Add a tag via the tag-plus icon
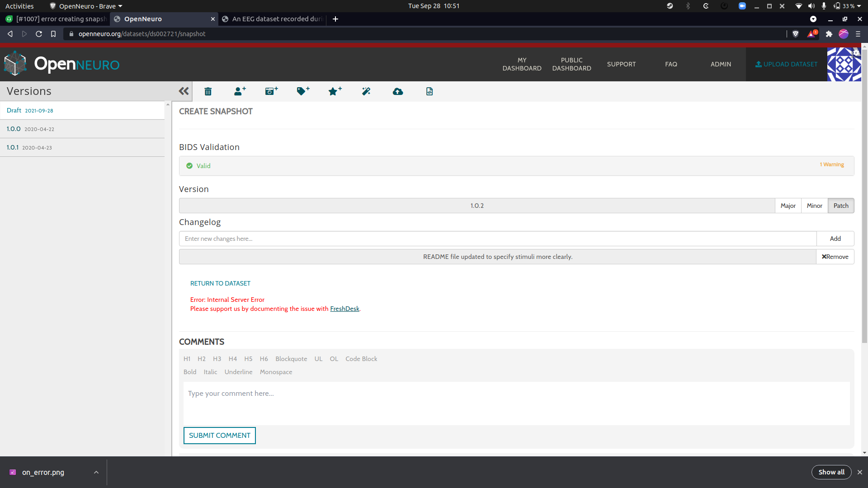This screenshot has height=488, width=868. [303, 91]
